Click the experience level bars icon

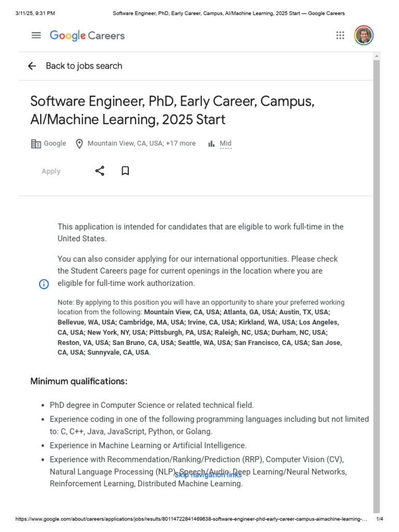[211, 144]
